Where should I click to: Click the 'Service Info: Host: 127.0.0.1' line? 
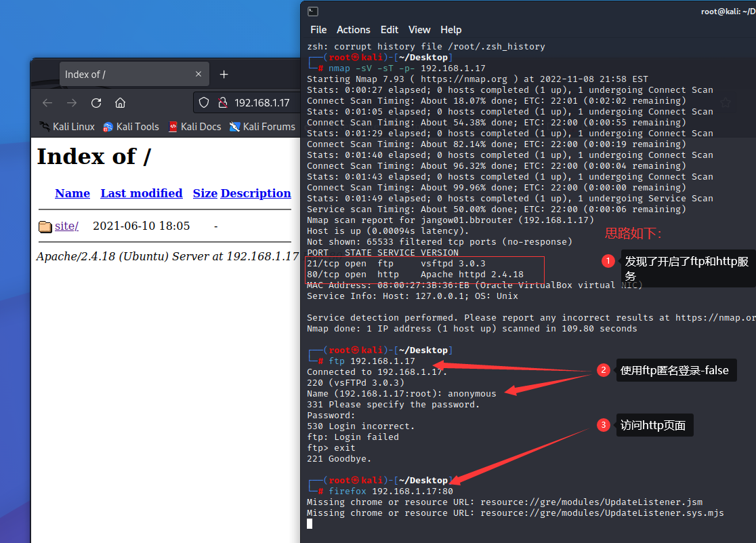point(413,296)
